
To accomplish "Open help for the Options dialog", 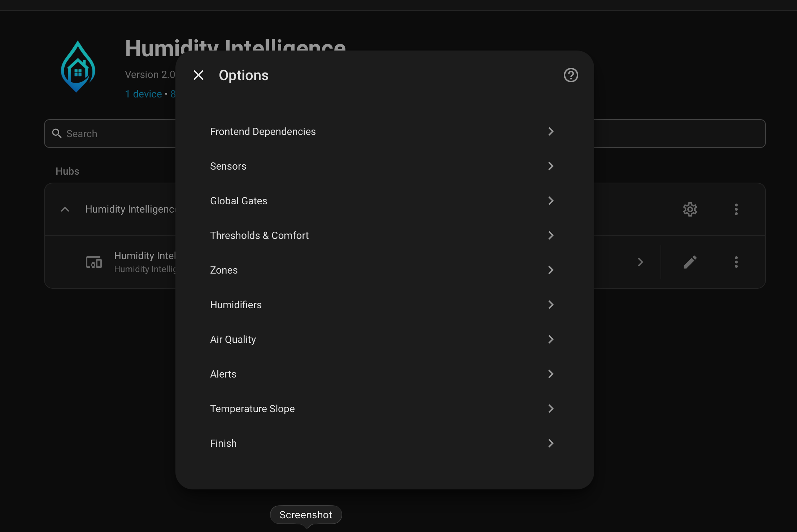I will pyautogui.click(x=571, y=75).
